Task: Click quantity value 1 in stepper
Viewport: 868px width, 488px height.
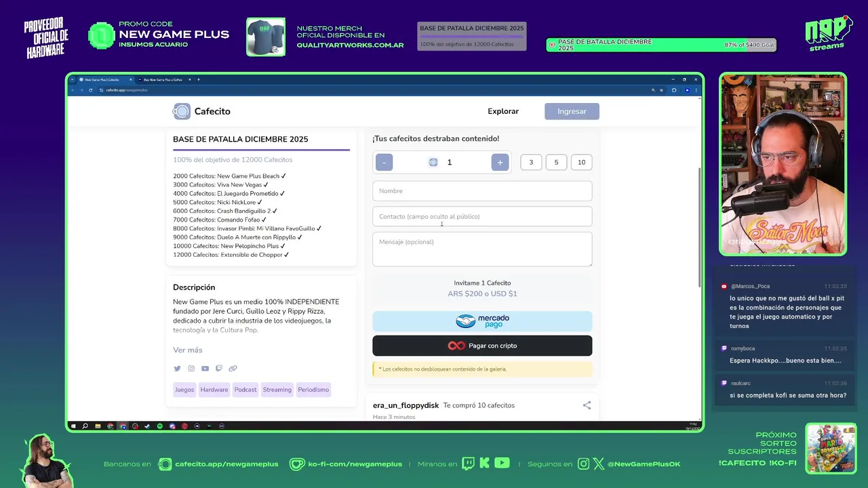Action: tap(449, 162)
